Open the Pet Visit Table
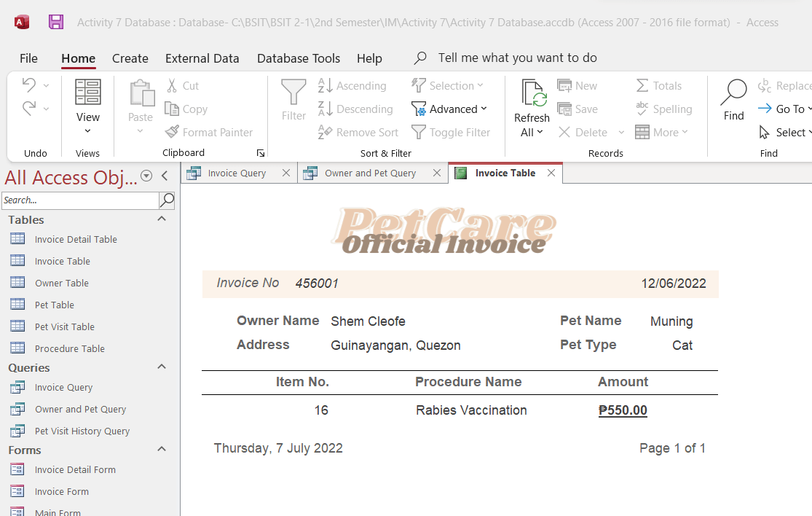The image size is (812, 516). tap(64, 327)
